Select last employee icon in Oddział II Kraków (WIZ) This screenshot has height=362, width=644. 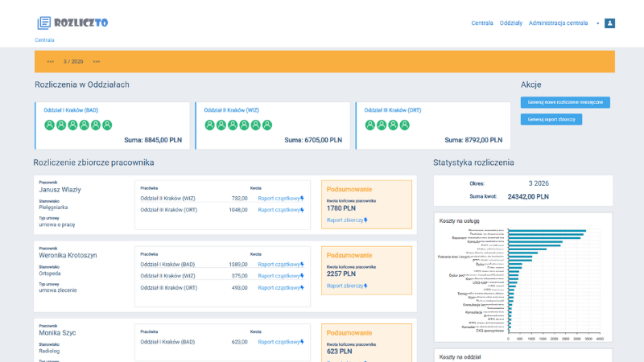(x=267, y=125)
